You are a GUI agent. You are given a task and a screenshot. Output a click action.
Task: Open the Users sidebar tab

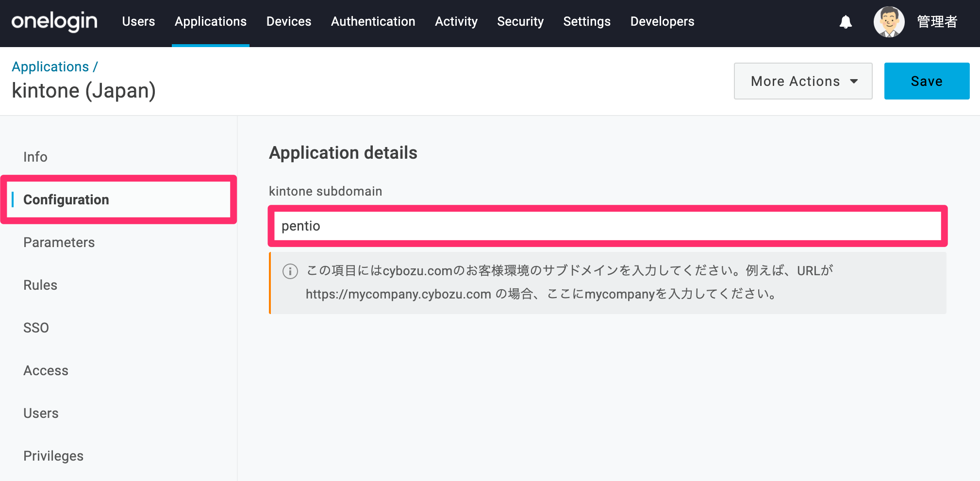coord(41,413)
